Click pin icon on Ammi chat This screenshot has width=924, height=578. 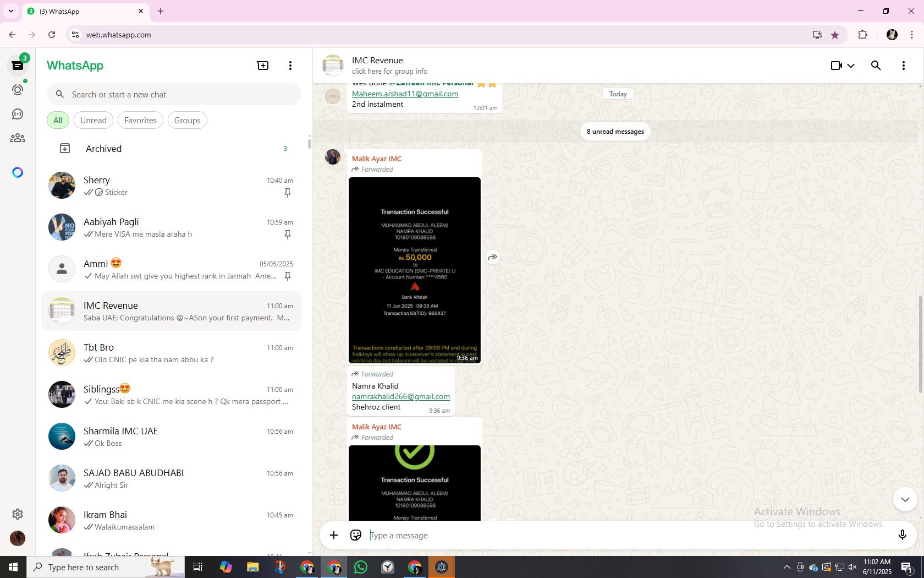pos(287,276)
